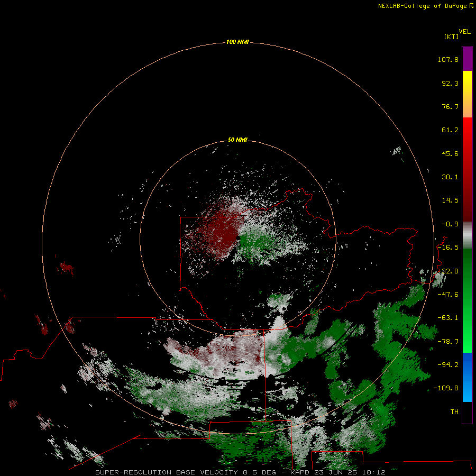Click the 61.2 legend value
Screen dimensions: 476x476
450,130
